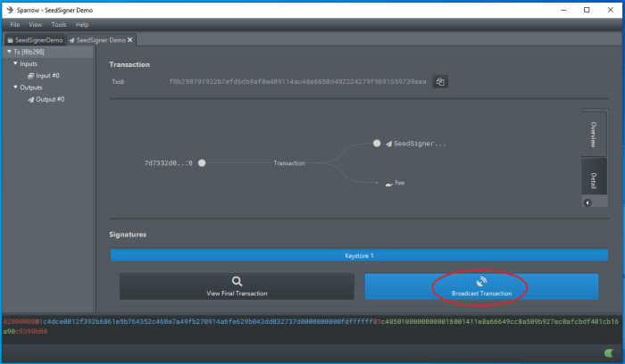The image size is (625, 364).
Task: Copy the transaction ID to clipboard
Action: 440,82
